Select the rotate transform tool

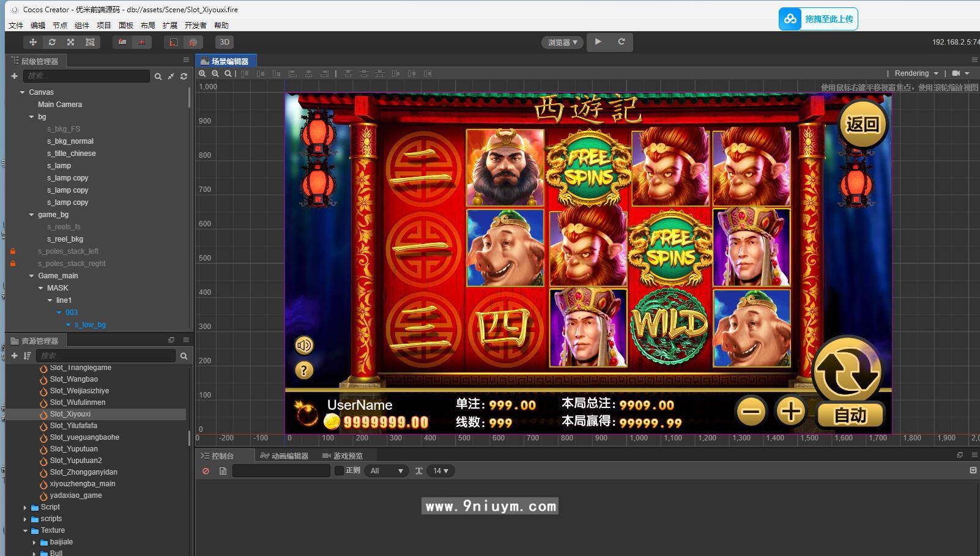[52, 42]
